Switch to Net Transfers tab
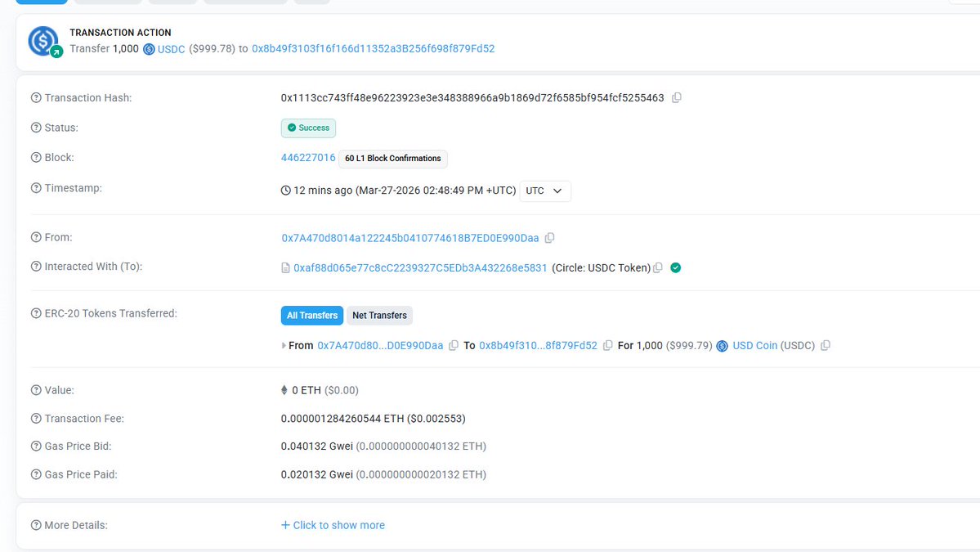Viewport: 980px width, 552px height. [379, 315]
